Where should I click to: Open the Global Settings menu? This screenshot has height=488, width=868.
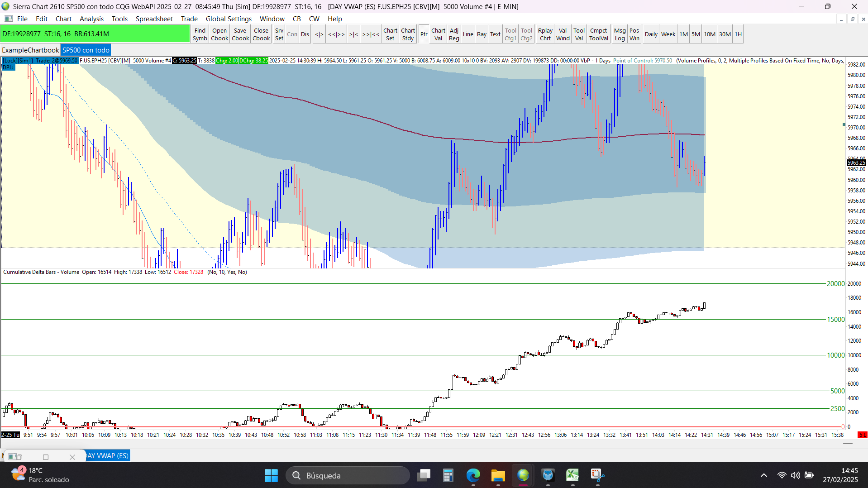[x=229, y=19]
